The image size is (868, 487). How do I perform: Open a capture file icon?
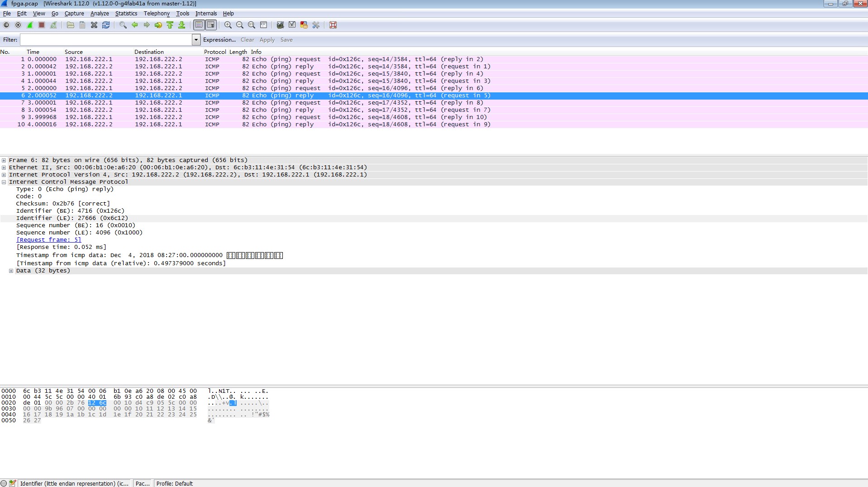[x=71, y=25]
